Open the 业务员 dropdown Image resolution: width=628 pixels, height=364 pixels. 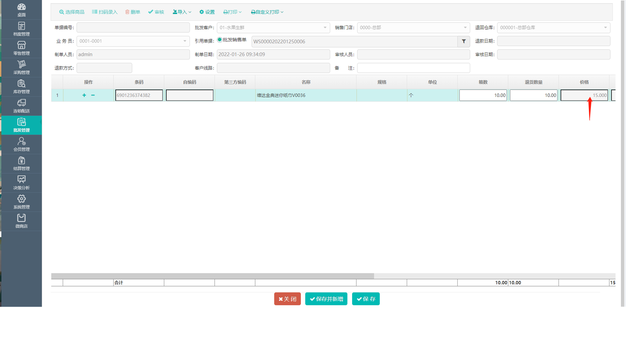pos(133,41)
